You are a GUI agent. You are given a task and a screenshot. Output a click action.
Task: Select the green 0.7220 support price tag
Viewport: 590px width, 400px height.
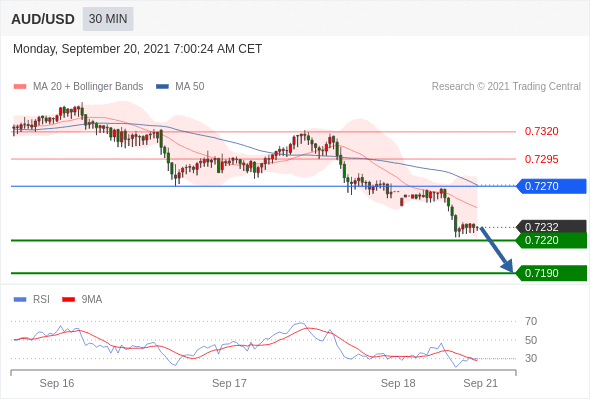click(552, 240)
